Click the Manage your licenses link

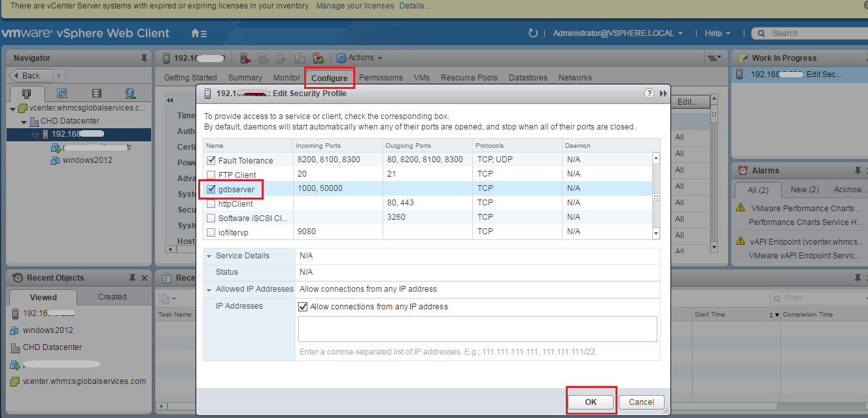pos(355,6)
